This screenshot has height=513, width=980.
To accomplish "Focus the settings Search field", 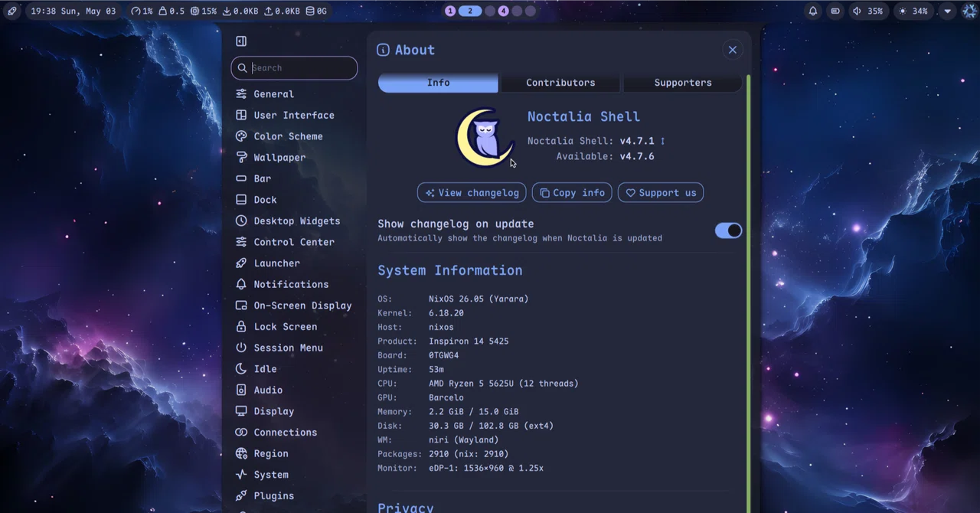I will point(294,68).
